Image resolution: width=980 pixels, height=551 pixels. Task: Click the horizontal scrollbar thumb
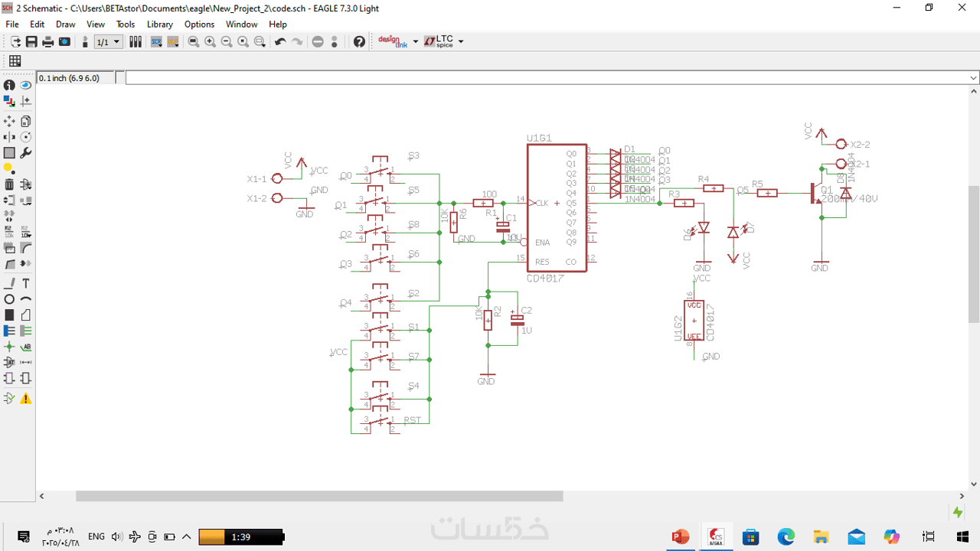319,496
